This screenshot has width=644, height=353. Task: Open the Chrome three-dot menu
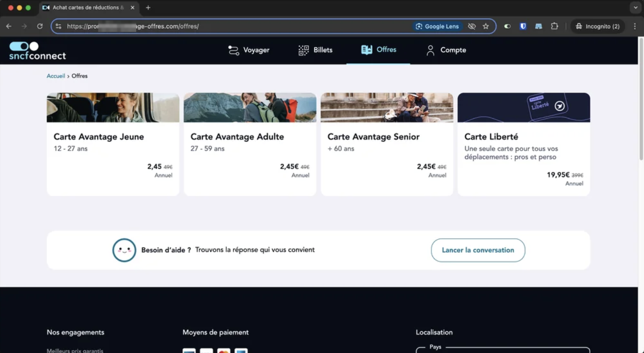pos(635,27)
